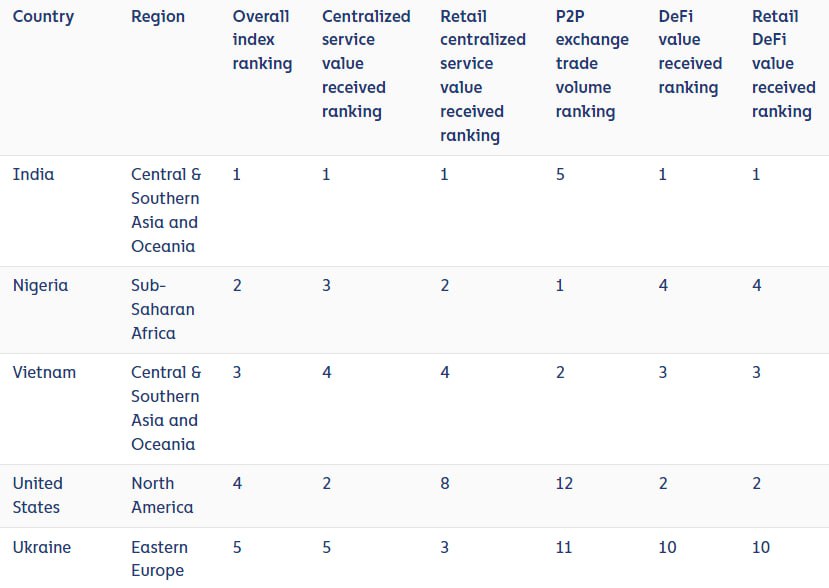Select Ukraine's P2P ranking value 11
Screen dimensions: 829x588
click(x=565, y=548)
